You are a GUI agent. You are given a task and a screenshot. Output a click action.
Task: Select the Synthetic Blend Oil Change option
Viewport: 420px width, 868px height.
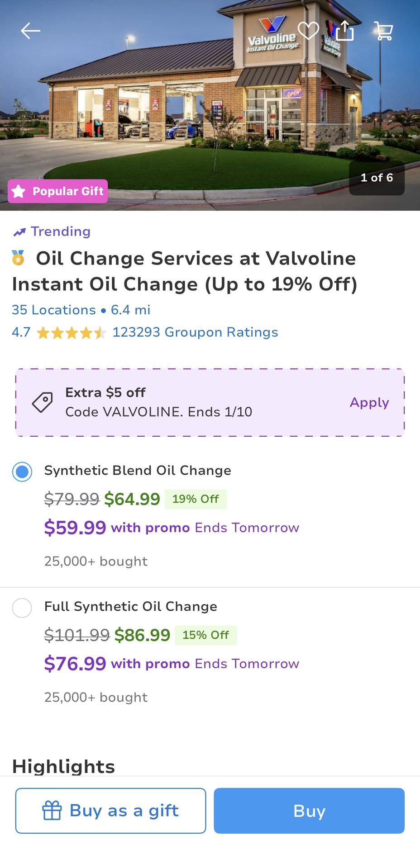22,472
